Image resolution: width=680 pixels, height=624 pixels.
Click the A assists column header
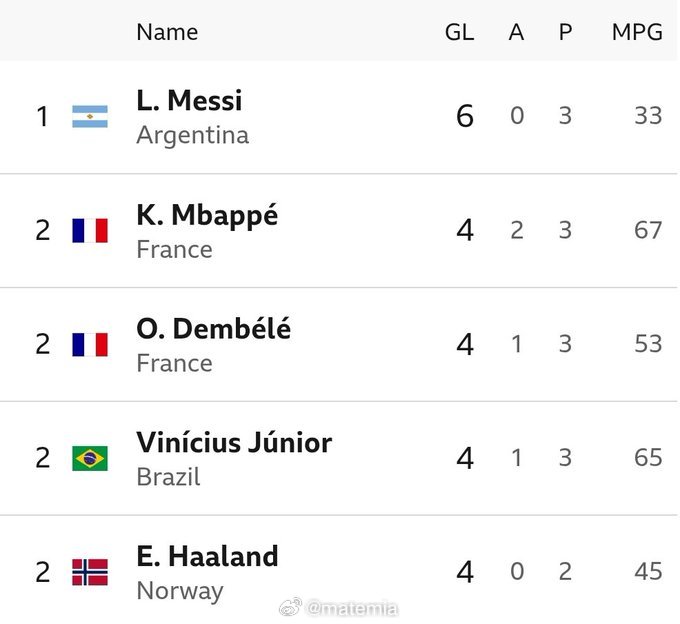click(516, 32)
